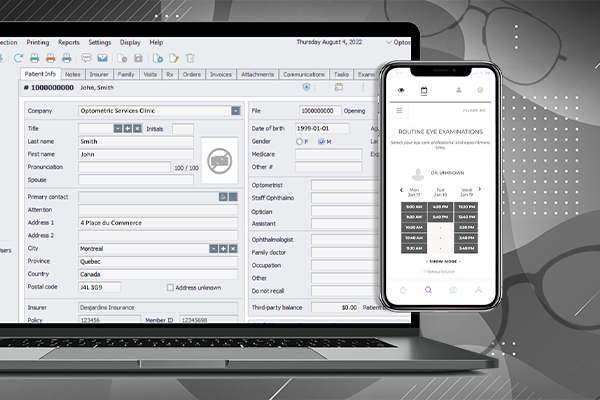Tap the check circle icon on phone
The image size is (600, 400).
(x=480, y=90)
